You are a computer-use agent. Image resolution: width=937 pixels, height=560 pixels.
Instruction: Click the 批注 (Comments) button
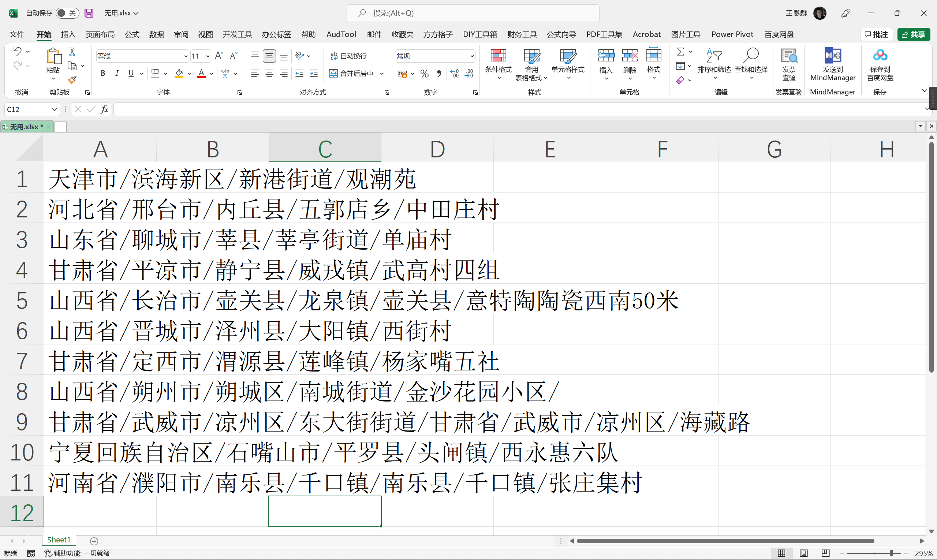click(x=876, y=34)
